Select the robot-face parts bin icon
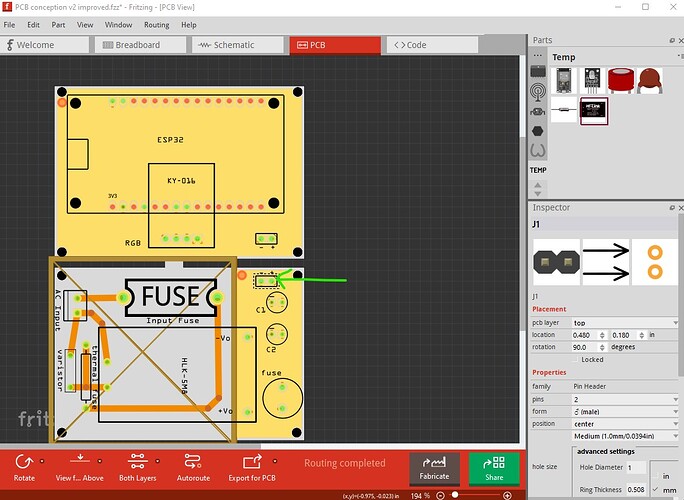684x500 pixels. click(538, 112)
